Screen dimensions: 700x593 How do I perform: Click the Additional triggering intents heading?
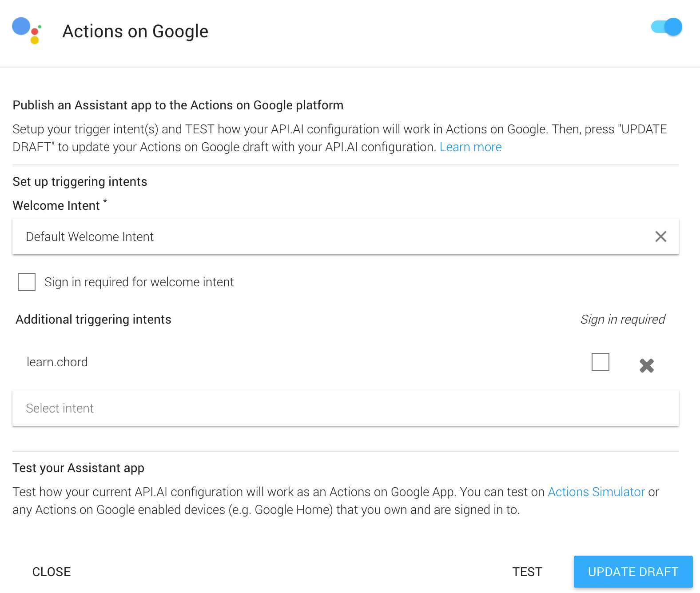click(93, 319)
